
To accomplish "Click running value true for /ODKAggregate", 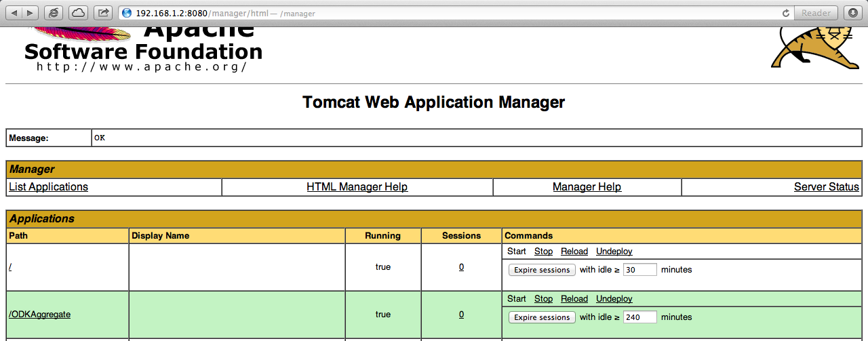I will pos(383,314).
